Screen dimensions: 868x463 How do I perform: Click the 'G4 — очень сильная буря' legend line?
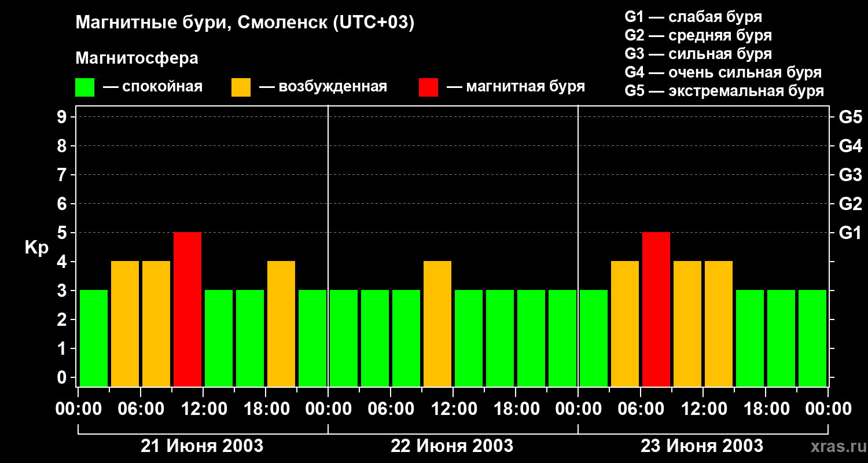pyautogui.click(x=723, y=72)
